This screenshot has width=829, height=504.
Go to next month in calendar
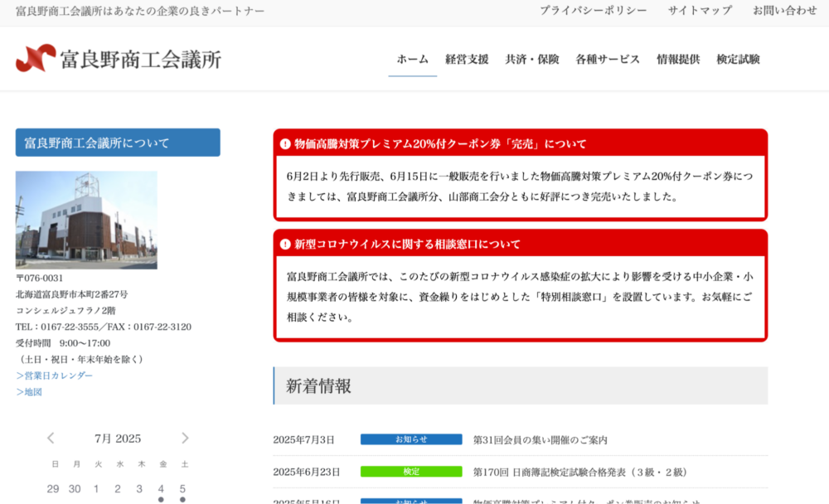185,439
